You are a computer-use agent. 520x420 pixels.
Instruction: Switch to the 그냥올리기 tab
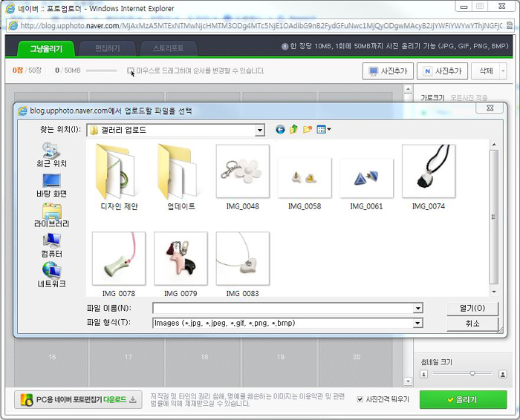(x=46, y=49)
